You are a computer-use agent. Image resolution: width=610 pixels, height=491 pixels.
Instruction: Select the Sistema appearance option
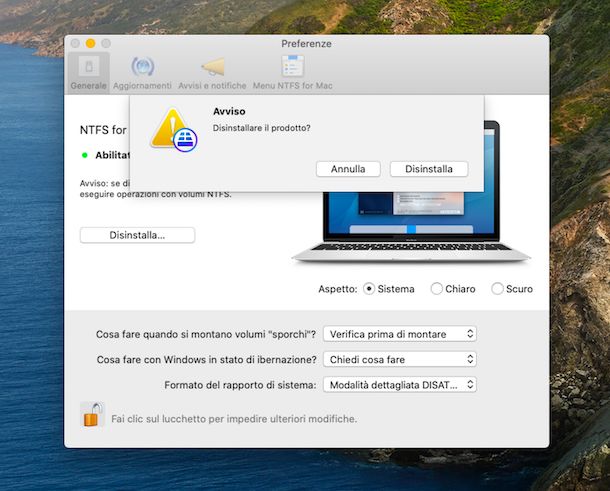[369, 289]
